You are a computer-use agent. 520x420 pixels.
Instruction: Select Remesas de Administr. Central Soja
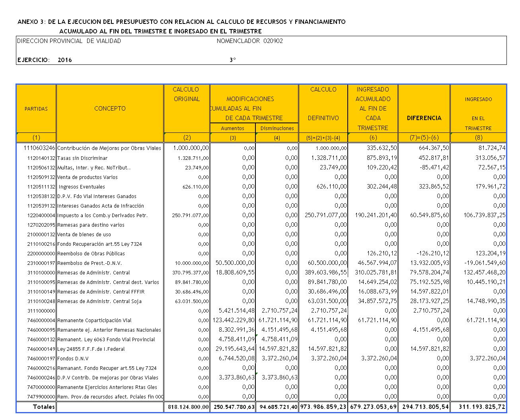pyautogui.click(x=100, y=301)
